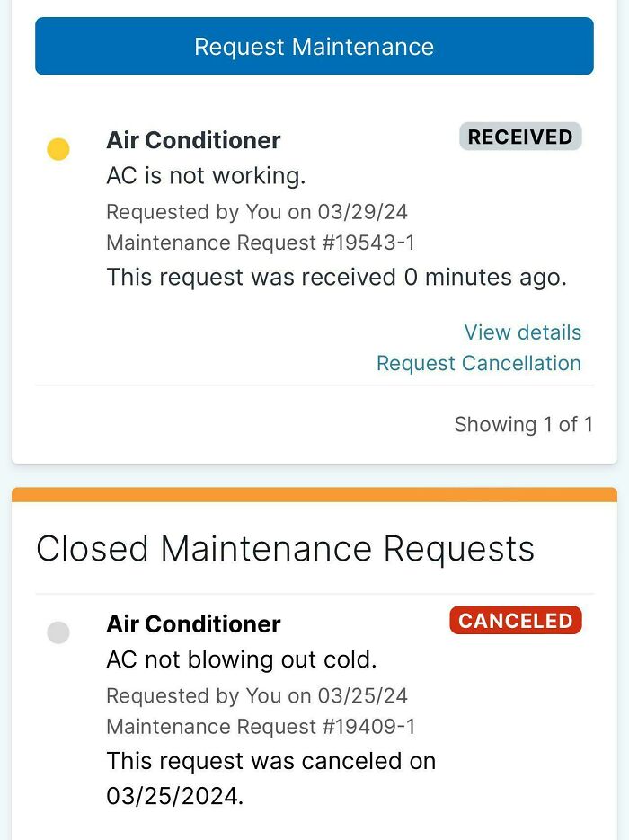Click the gray status dot on canceled request
The height and width of the screenshot is (840, 629).
click(x=58, y=632)
